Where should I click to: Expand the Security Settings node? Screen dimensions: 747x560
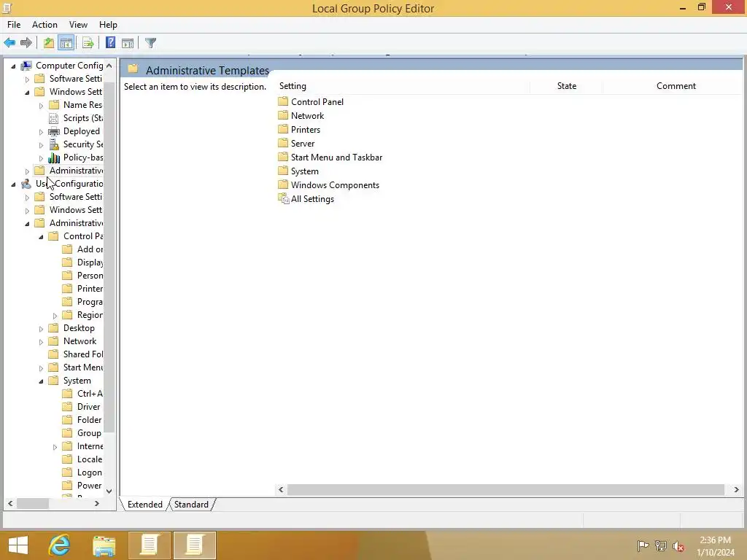[41, 145]
